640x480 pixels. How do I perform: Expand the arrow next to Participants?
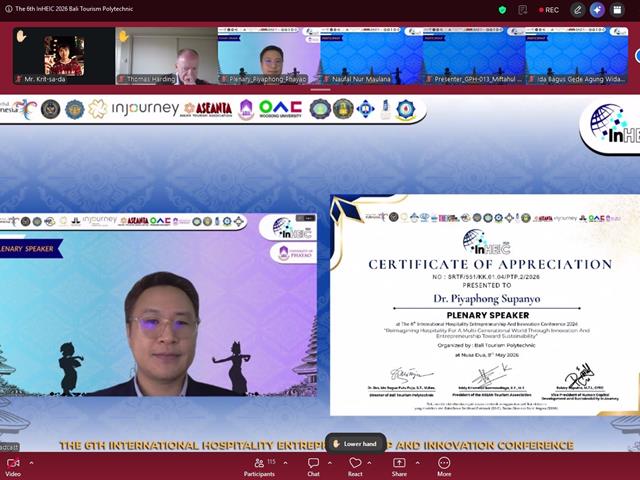pos(285,463)
